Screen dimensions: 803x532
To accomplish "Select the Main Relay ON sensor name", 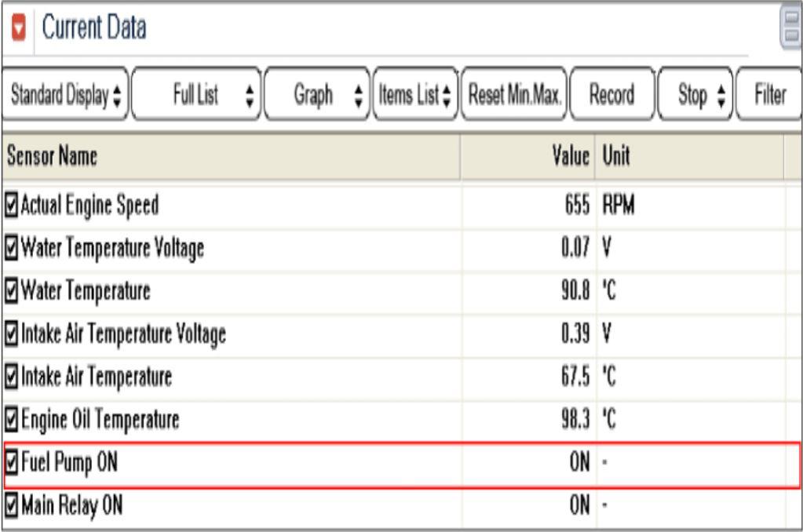I will coord(71,505).
